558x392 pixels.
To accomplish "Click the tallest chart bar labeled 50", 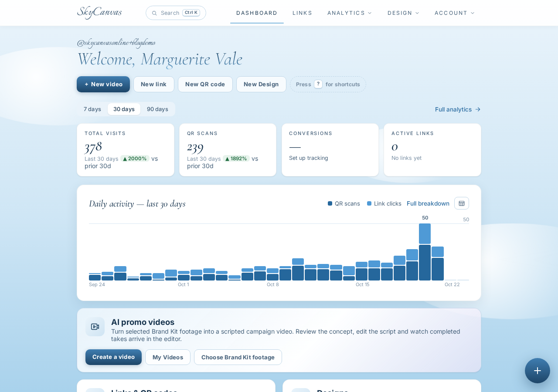I will click(425, 252).
